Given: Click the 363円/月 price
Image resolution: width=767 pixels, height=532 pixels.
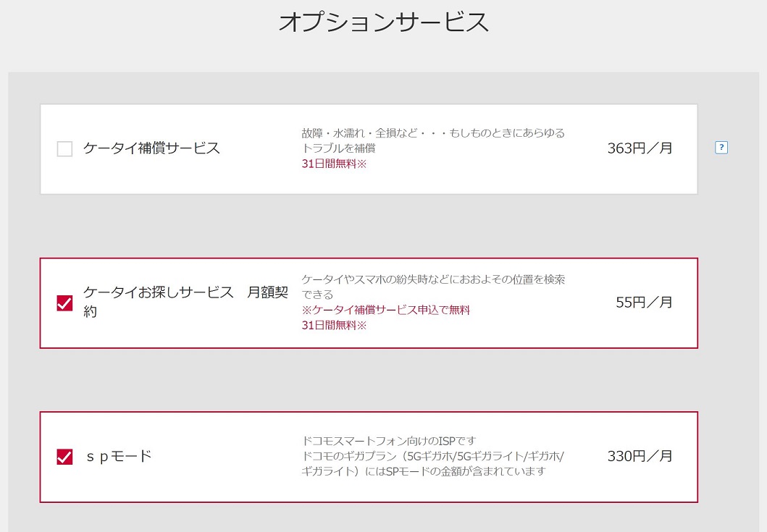Looking at the screenshot, I should coord(640,148).
